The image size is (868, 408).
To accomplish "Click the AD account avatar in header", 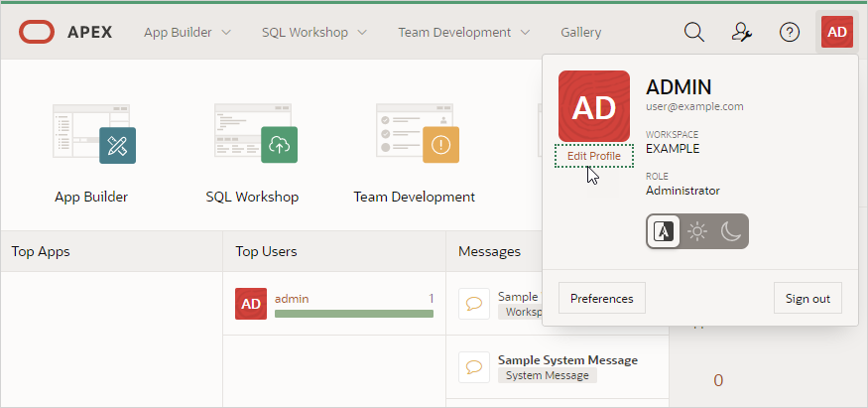I will tap(837, 32).
